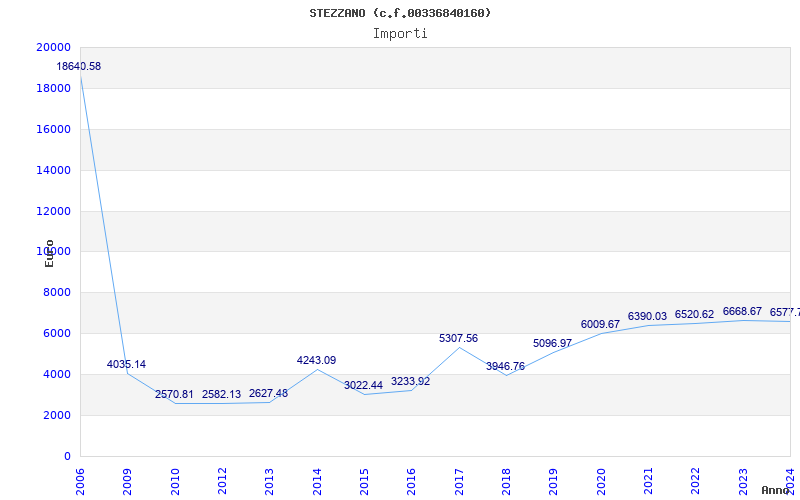Click the 5307.56 data label
The height and width of the screenshot is (500, 800).
[x=458, y=338]
